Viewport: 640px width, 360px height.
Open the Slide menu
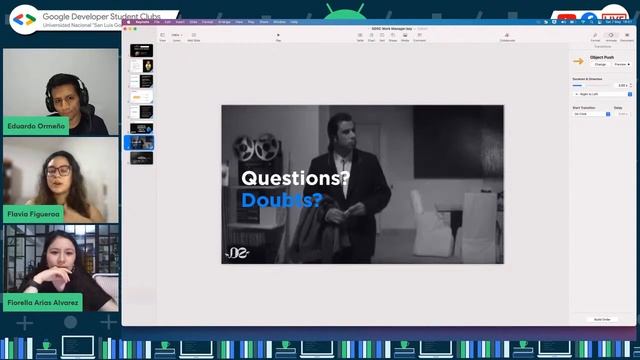click(x=193, y=22)
